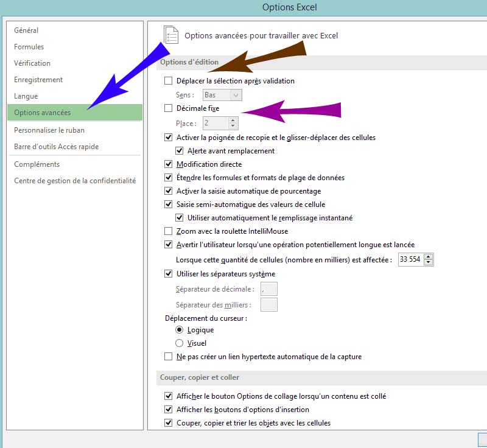Enable Zoom avec la roulette IntelliMouse
This screenshot has height=448, width=487.
(169, 231)
